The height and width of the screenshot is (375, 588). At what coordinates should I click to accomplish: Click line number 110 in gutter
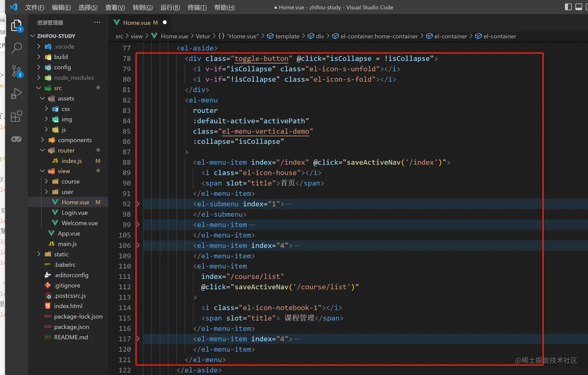tap(124, 266)
